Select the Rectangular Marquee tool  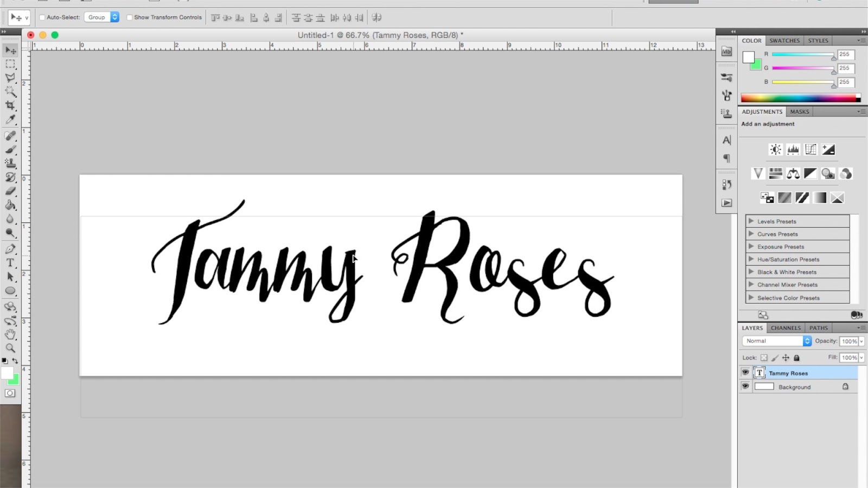click(x=10, y=64)
